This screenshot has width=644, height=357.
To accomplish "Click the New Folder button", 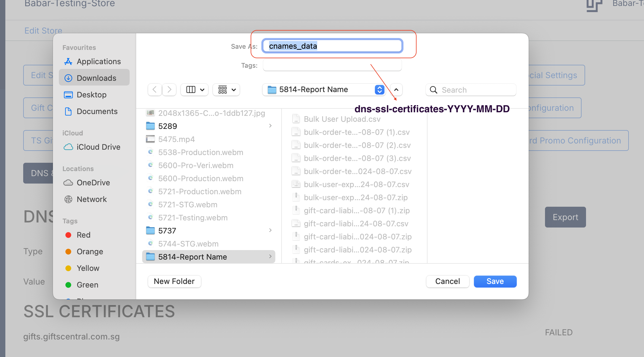I will click(x=174, y=281).
